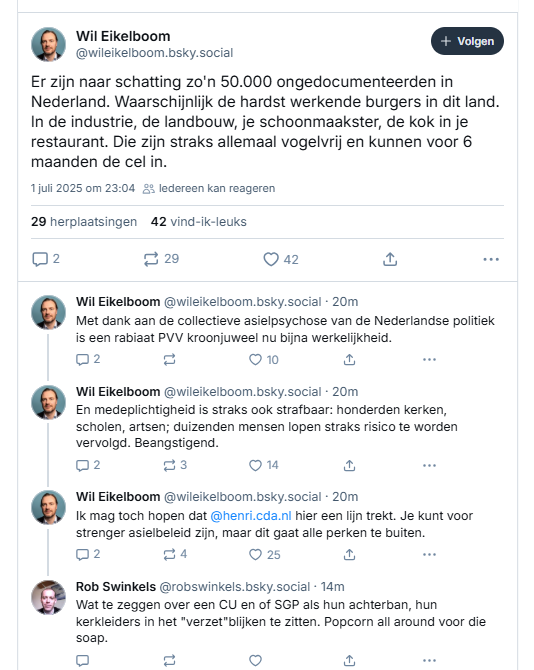The image size is (534, 670).
Task: Share the medeplichtigheid reply
Action: pyautogui.click(x=349, y=465)
